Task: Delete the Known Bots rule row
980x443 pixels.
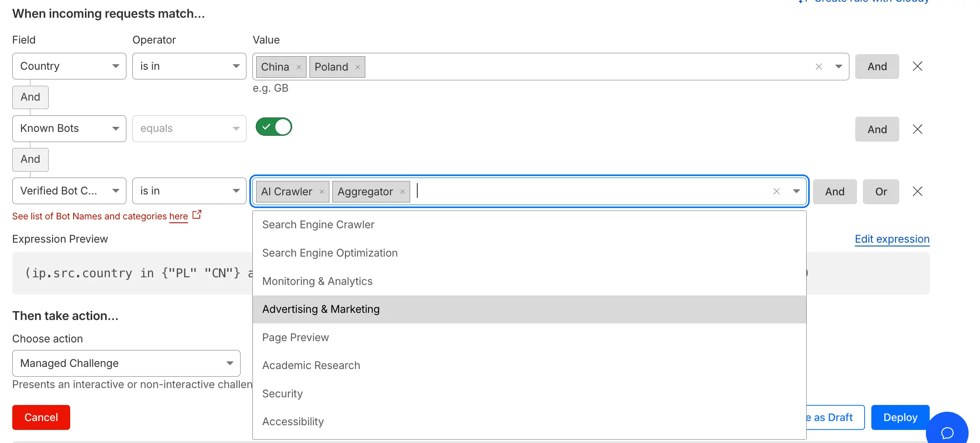Action: pos(917,129)
